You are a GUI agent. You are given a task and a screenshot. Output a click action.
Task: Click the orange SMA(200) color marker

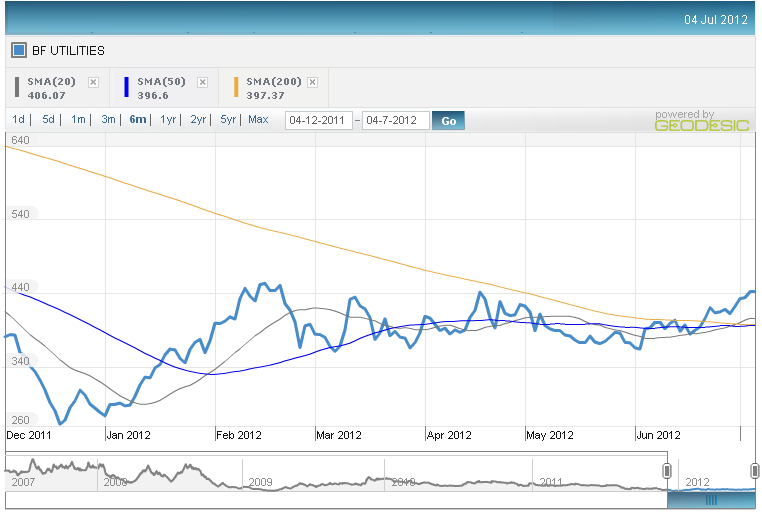(x=236, y=88)
